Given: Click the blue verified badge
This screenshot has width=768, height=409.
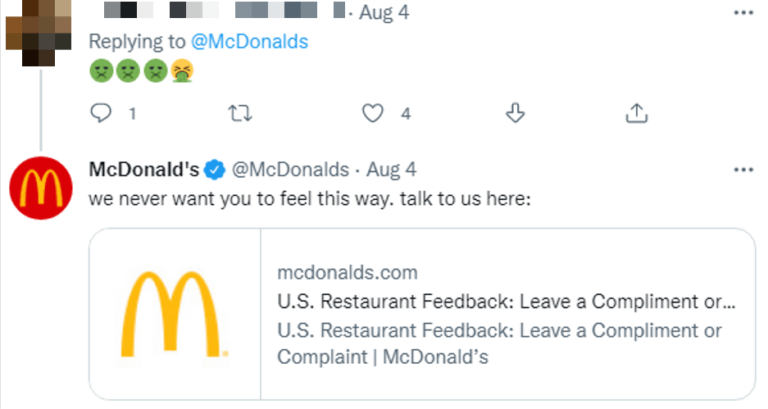Looking at the screenshot, I should (216, 168).
